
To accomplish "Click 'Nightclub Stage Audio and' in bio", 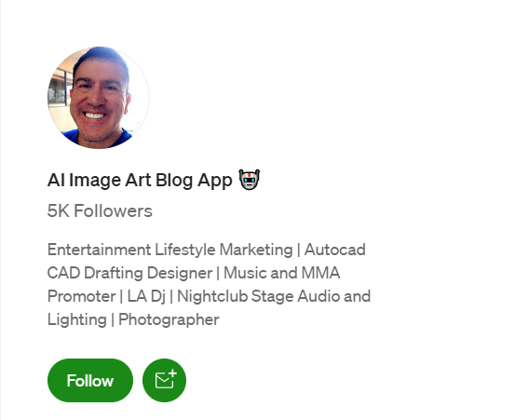I will pos(274,296).
